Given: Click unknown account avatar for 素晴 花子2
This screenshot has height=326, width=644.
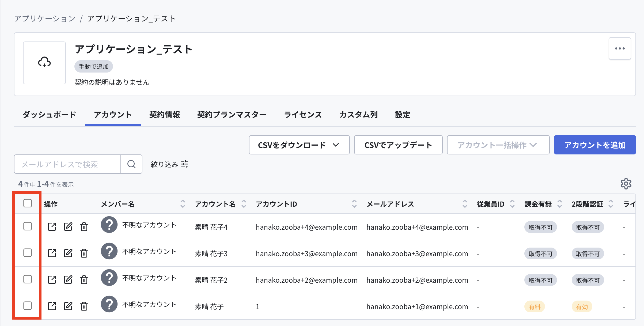Looking at the screenshot, I should (x=109, y=278).
